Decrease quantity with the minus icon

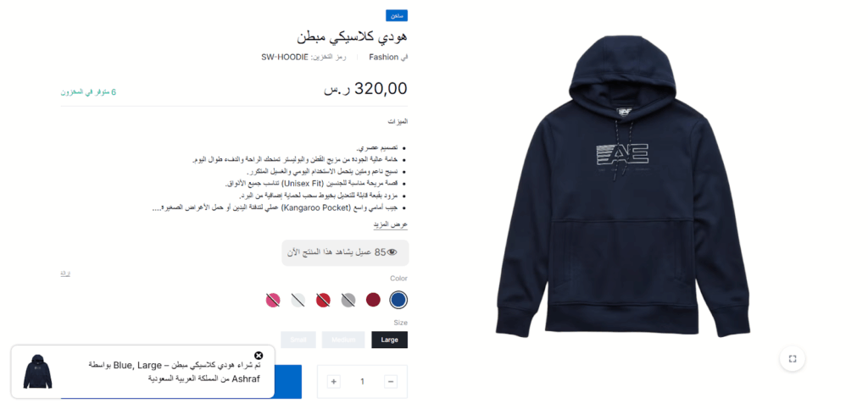tap(391, 381)
